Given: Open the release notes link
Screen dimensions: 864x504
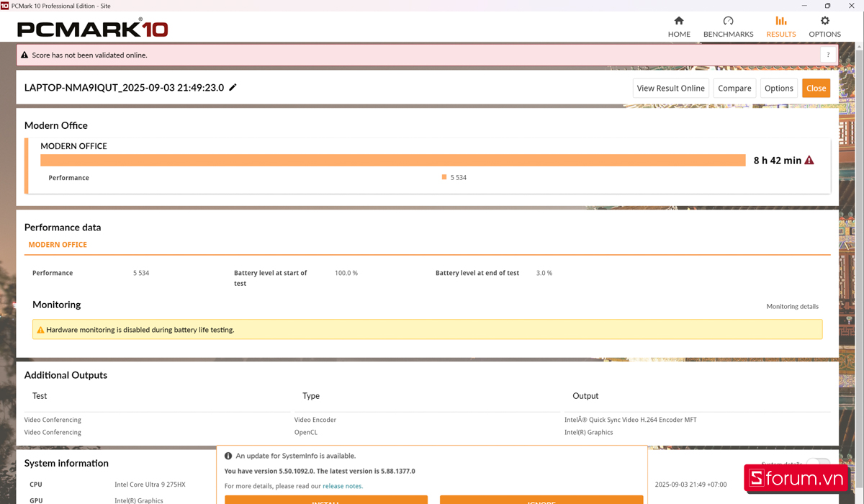Looking at the screenshot, I should tap(342, 486).
